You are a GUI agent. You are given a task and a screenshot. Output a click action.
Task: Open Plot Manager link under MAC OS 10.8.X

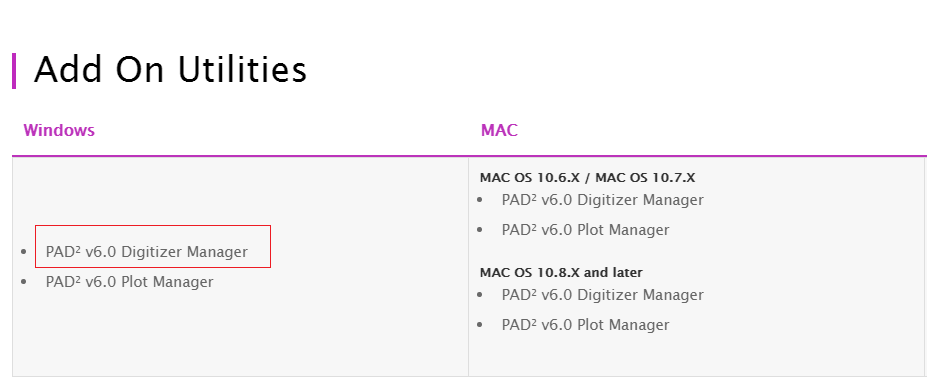(x=585, y=325)
